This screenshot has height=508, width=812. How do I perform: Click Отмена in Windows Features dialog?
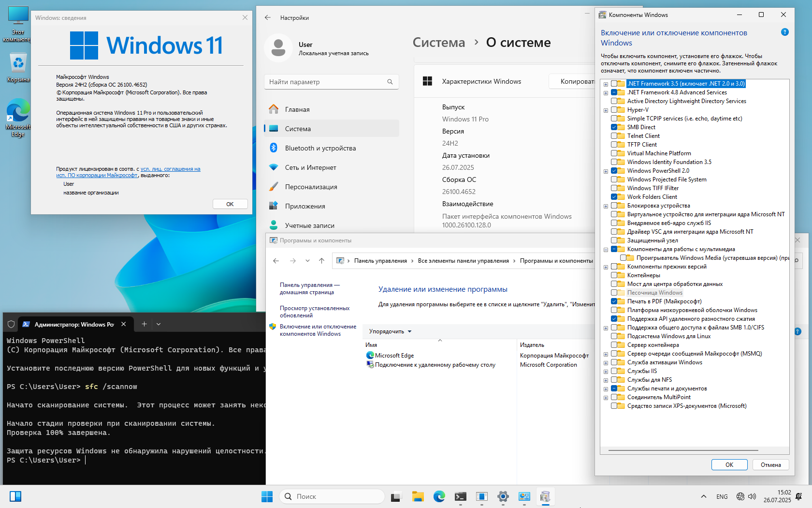[x=770, y=465]
